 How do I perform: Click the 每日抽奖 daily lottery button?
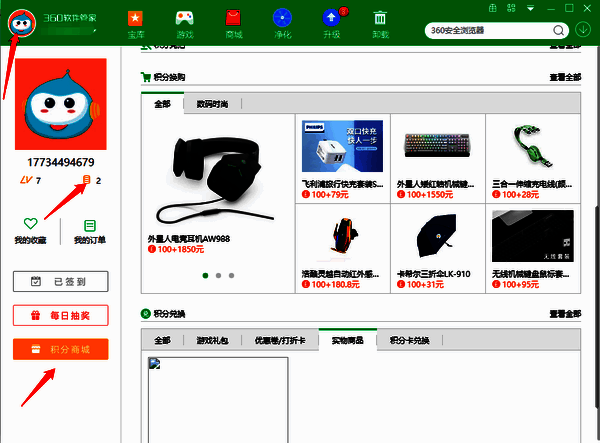click(x=61, y=316)
